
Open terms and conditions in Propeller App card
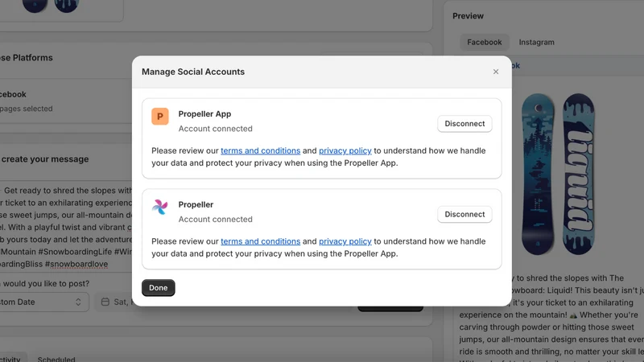click(x=260, y=150)
